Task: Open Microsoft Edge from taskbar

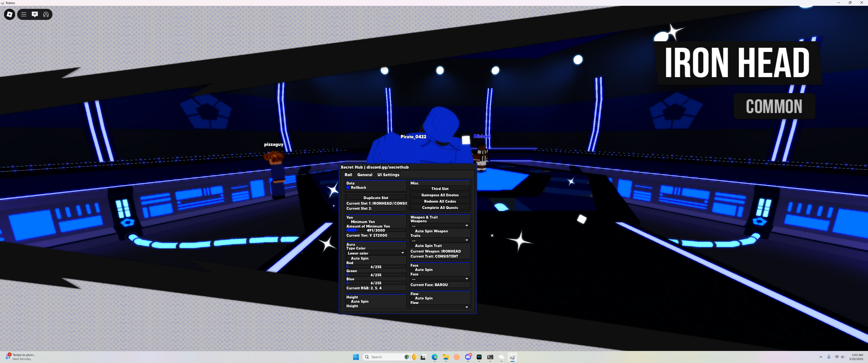Action: (x=435, y=357)
